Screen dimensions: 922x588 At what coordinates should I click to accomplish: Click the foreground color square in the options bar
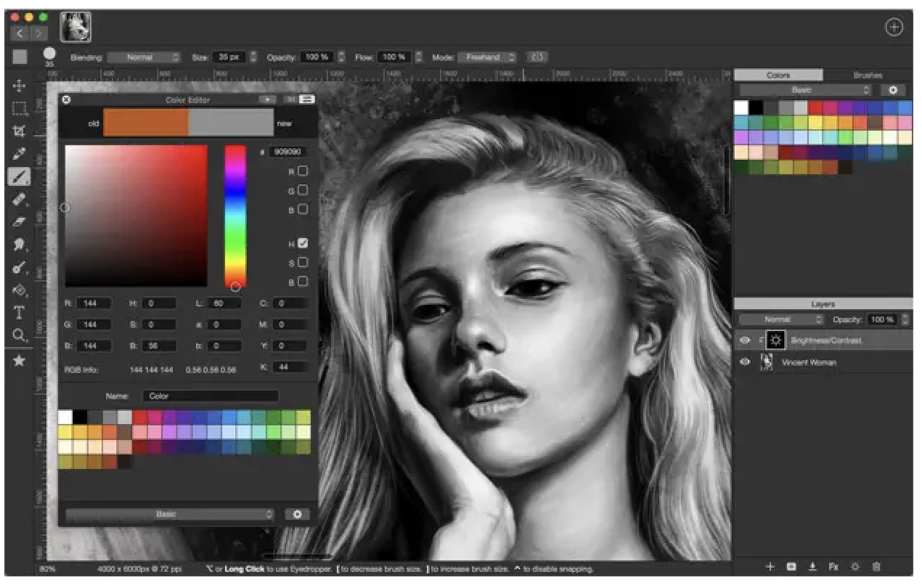pos(20,57)
